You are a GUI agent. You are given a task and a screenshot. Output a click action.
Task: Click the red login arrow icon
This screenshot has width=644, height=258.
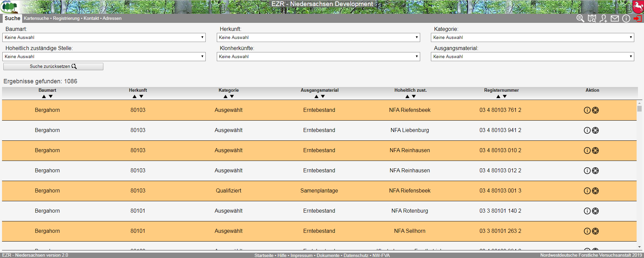[x=637, y=18]
